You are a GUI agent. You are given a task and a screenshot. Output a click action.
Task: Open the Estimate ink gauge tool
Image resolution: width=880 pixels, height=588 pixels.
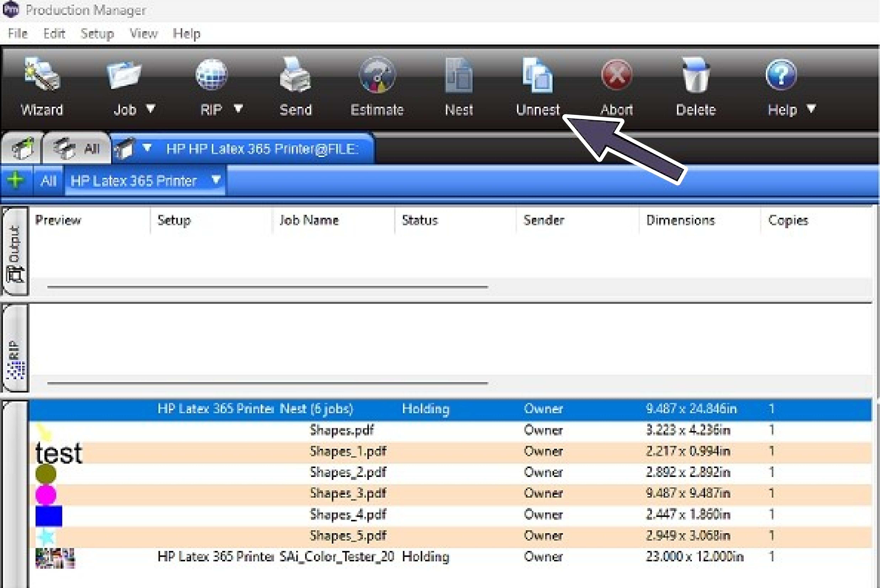pos(377,87)
